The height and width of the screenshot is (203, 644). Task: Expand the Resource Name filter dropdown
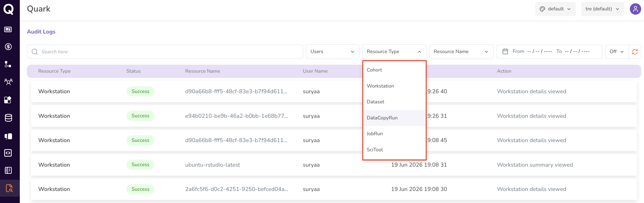461,51
